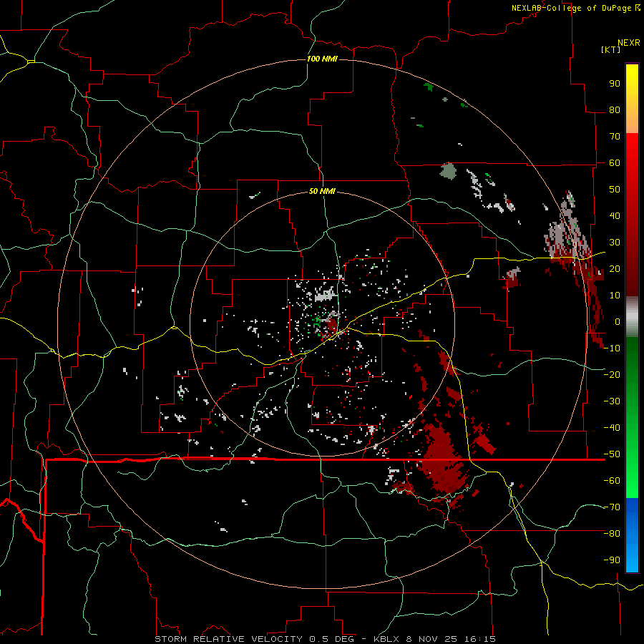
Task: Click the 50 value on the velocity scale
Action: click(615, 190)
